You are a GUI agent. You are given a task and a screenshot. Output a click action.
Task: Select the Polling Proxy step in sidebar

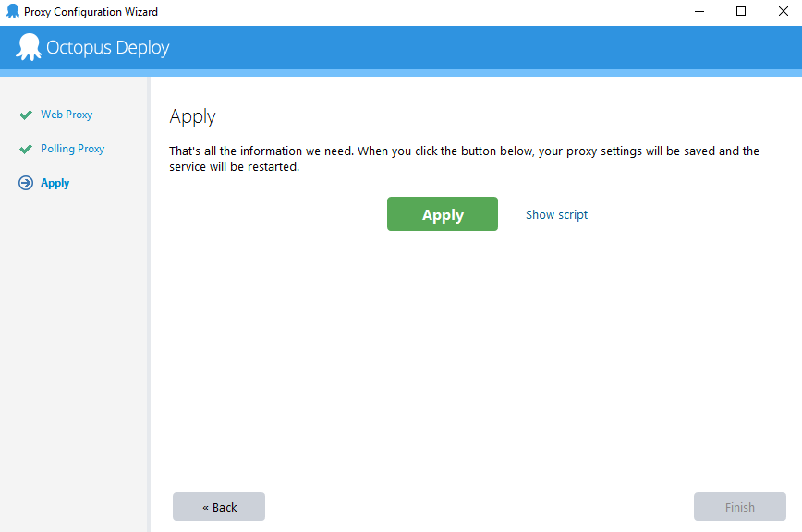click(73, 149)
